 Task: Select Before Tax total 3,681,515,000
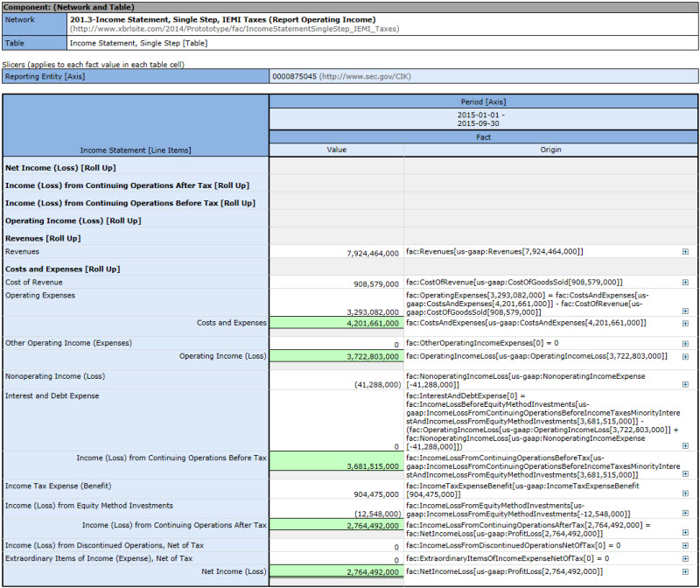click(337, 461)
